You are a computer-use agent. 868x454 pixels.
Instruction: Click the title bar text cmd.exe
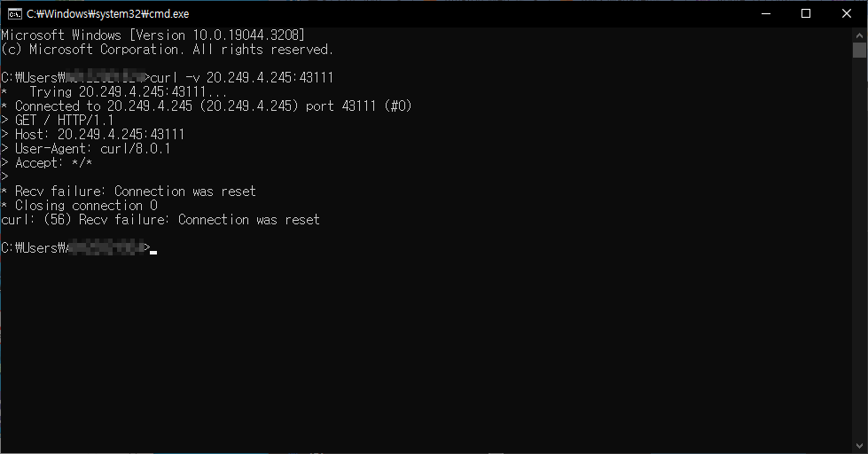click(x=108, y=14)
